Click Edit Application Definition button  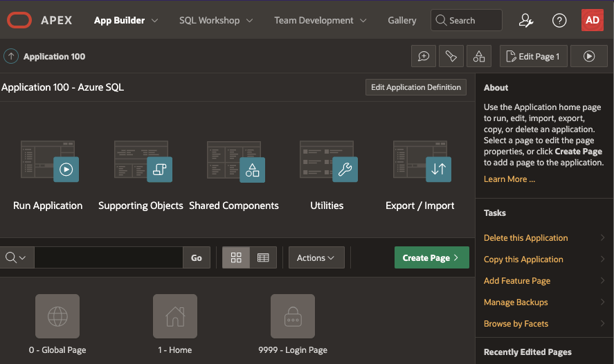pyautogui.click(x=416, y=87)
